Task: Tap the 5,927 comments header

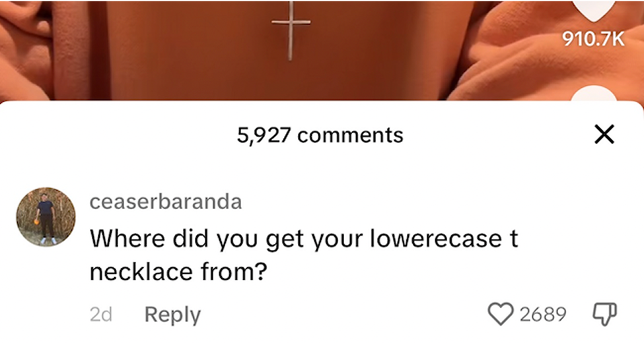Action: coord(320,135)
